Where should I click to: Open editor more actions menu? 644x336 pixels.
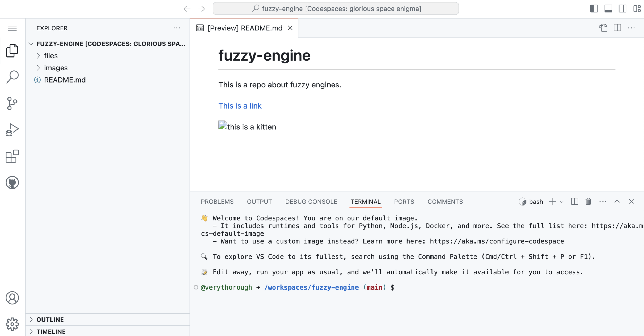coord(631,28)
